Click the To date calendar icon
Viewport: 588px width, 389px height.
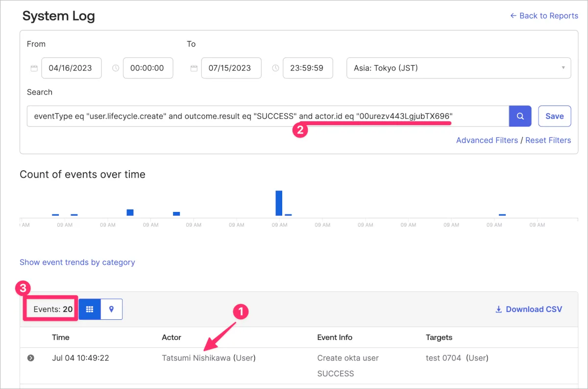tap(194, 68)
